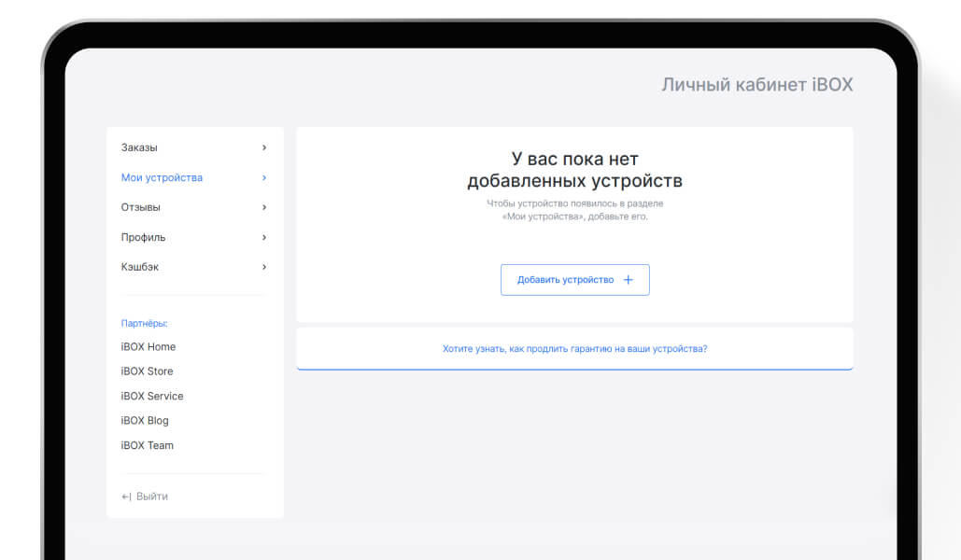Viewport: 961px width, 560px height.
Task: Click the plus icon in Добавить устройство
Action: coord(629,280)
